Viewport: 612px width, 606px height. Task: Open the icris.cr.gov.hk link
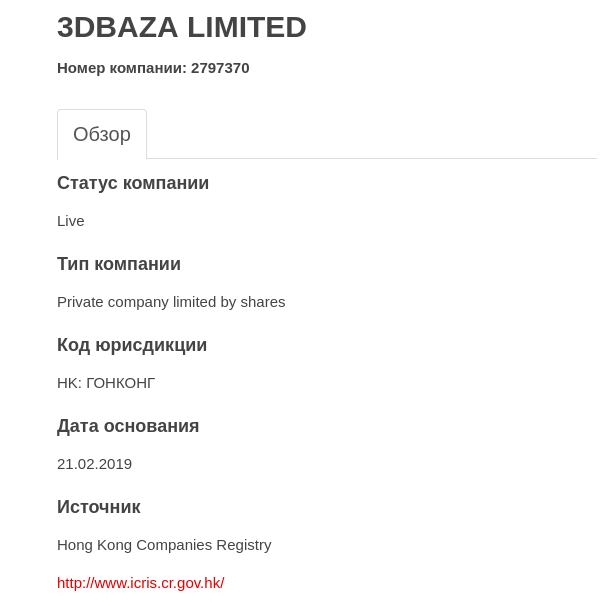[141, 583]
